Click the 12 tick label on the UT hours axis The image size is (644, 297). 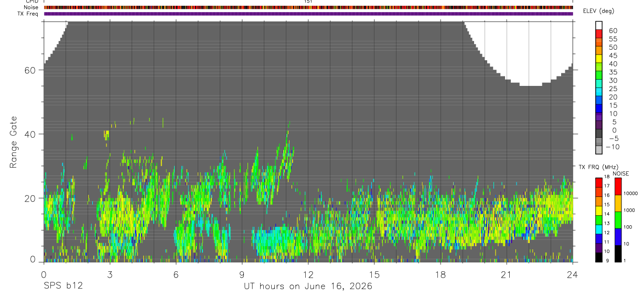point(308,274)
